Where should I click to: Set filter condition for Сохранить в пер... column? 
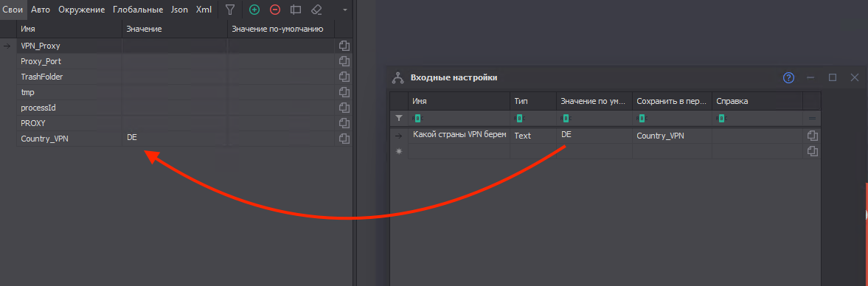pyautogui.click(x=642, y=118)
